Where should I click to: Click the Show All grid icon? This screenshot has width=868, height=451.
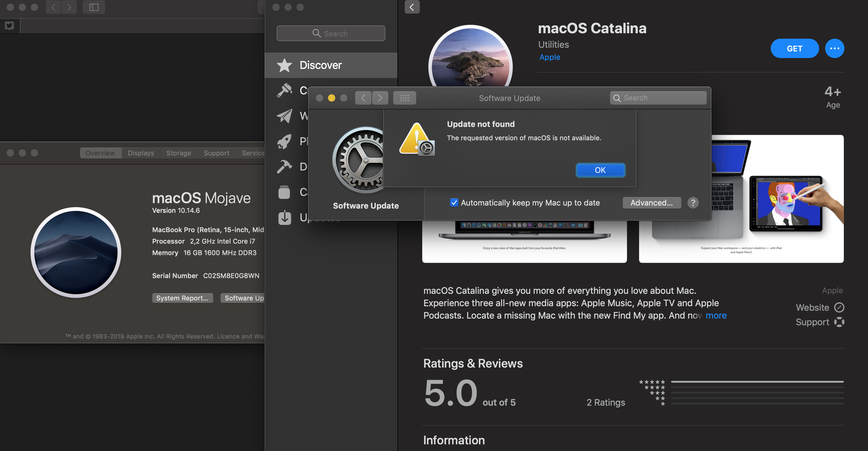pos(404,98)
